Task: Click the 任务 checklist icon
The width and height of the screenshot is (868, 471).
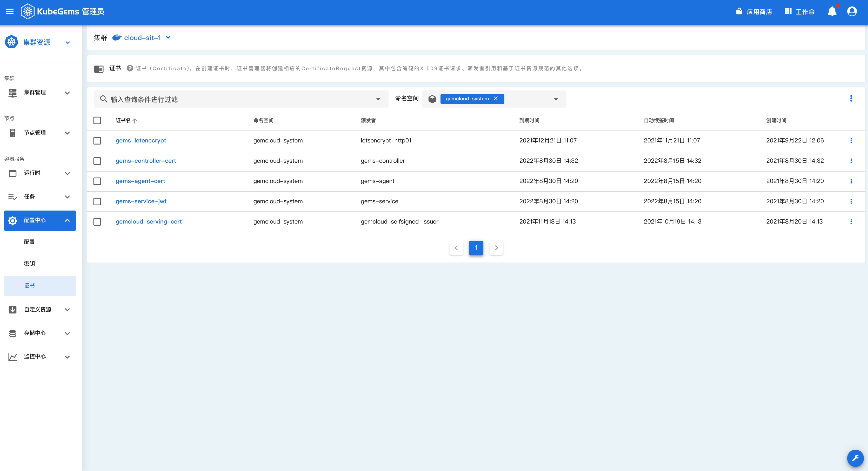Action: (x=12, y=197)
